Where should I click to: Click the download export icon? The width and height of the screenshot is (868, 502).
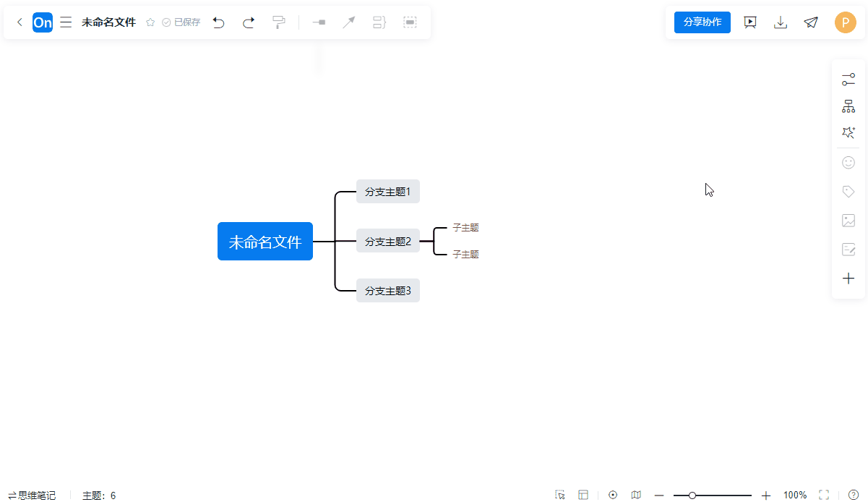(x=781, y=22)
